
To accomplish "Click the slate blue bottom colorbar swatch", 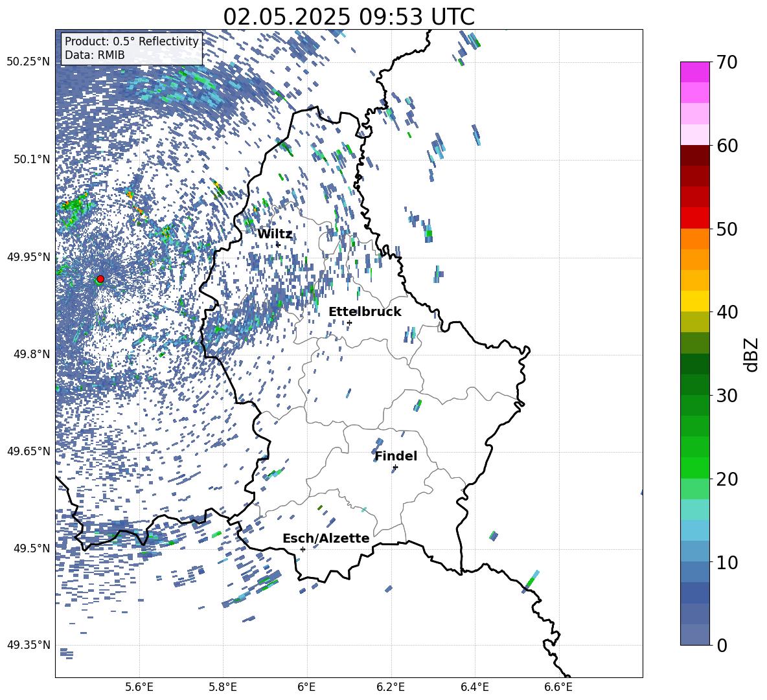I will pos(694,635).
